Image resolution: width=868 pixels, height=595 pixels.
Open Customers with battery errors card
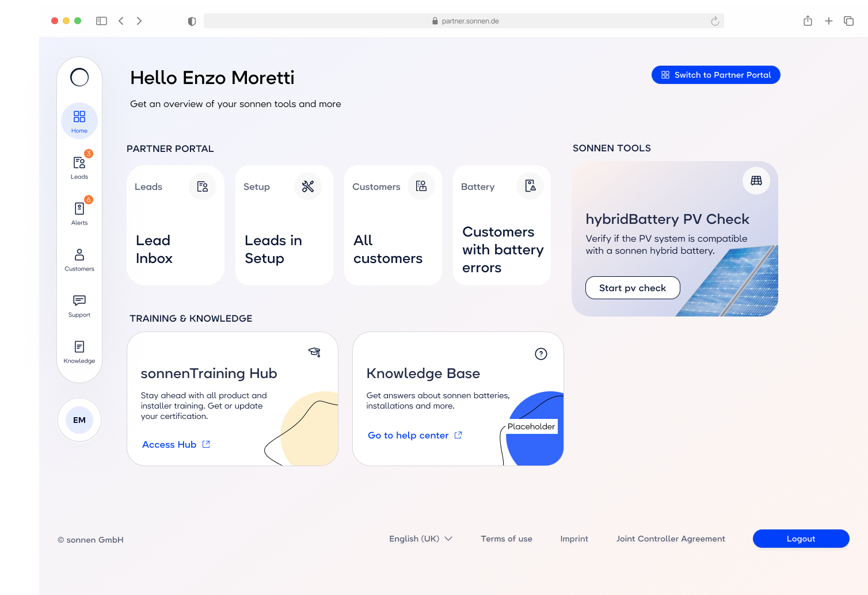click(x=502, y=225)
